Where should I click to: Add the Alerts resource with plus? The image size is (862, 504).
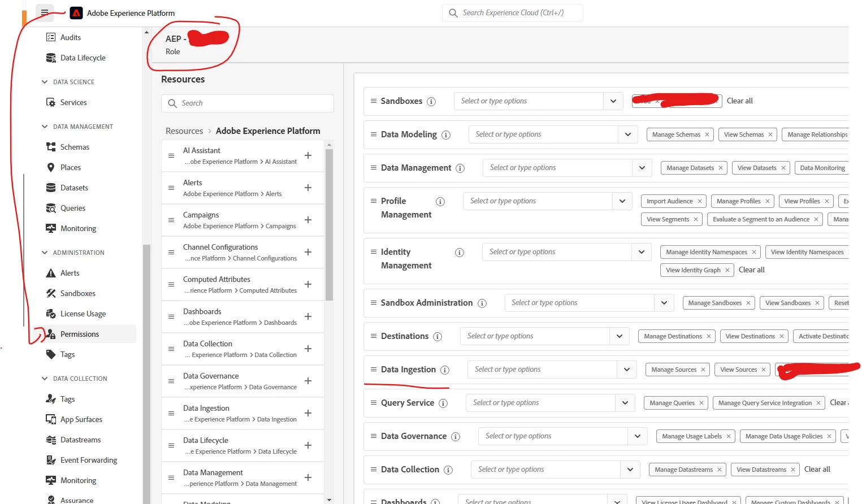pos(308,188)
